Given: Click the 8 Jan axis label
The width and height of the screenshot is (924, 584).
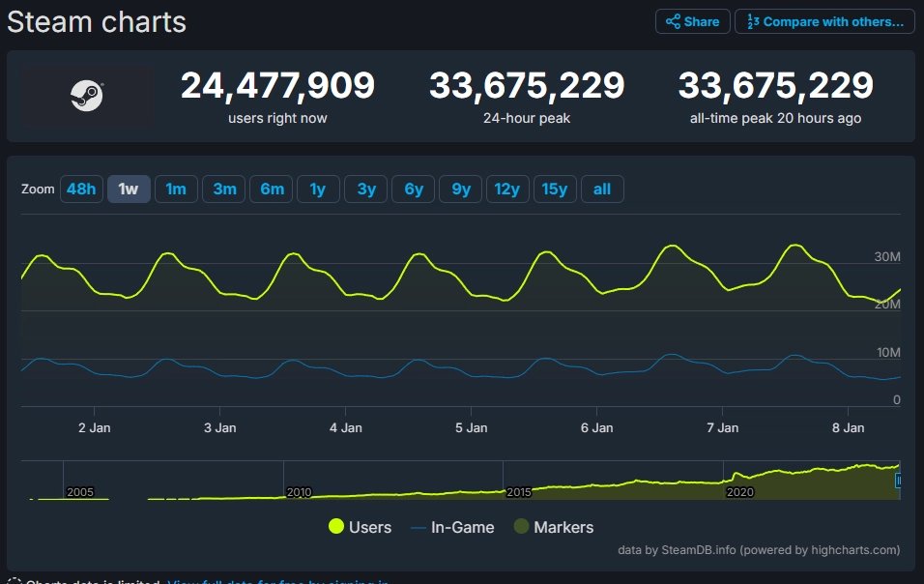Looking at the screenshot, I should 848,427.
